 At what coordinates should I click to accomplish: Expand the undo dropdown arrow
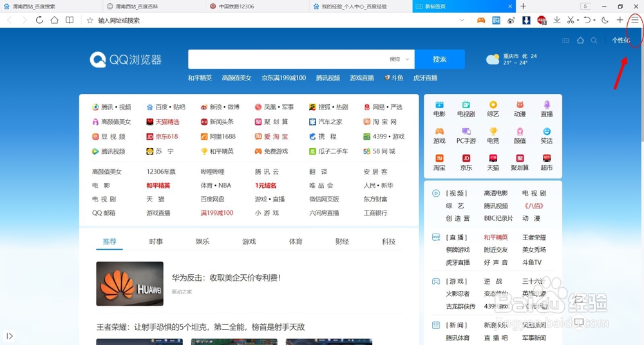[594, 21]
